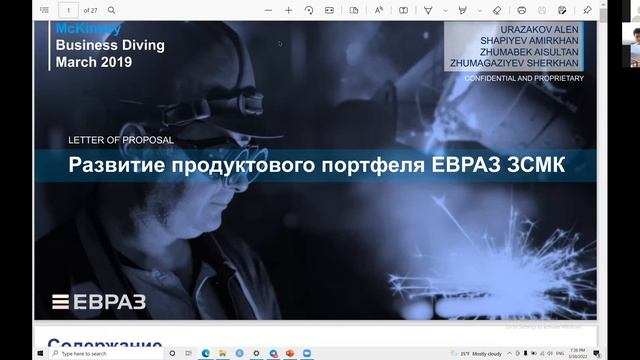640x360 pixels.
Task: Click the name ZHUMABEK AISULTAN
Action: point(529,52)
